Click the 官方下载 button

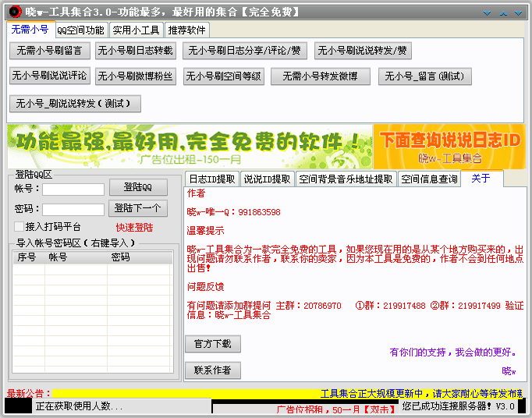tap(212, 344)
